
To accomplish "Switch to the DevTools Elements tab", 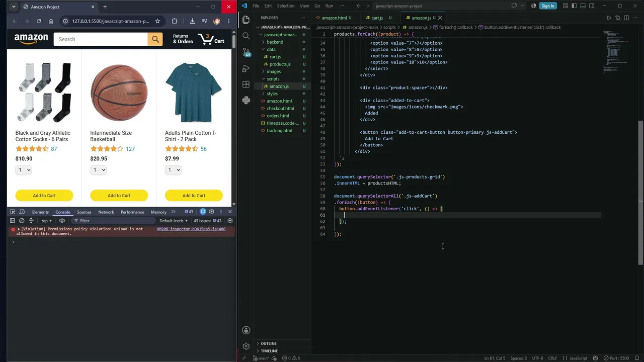I will (x=40, y=212).
